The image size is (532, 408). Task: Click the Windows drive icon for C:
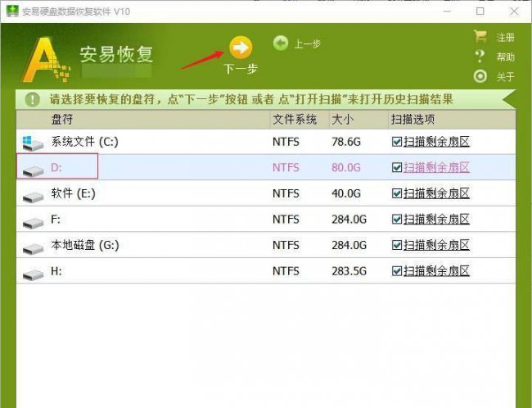coord(33,143)
